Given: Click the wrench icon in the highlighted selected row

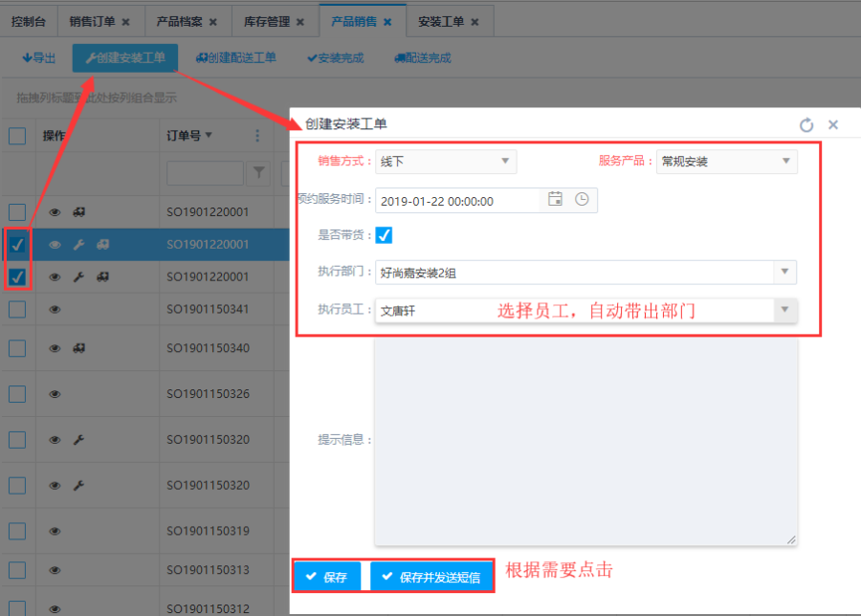Looking at the screenshot, I should tap(79, 245).
